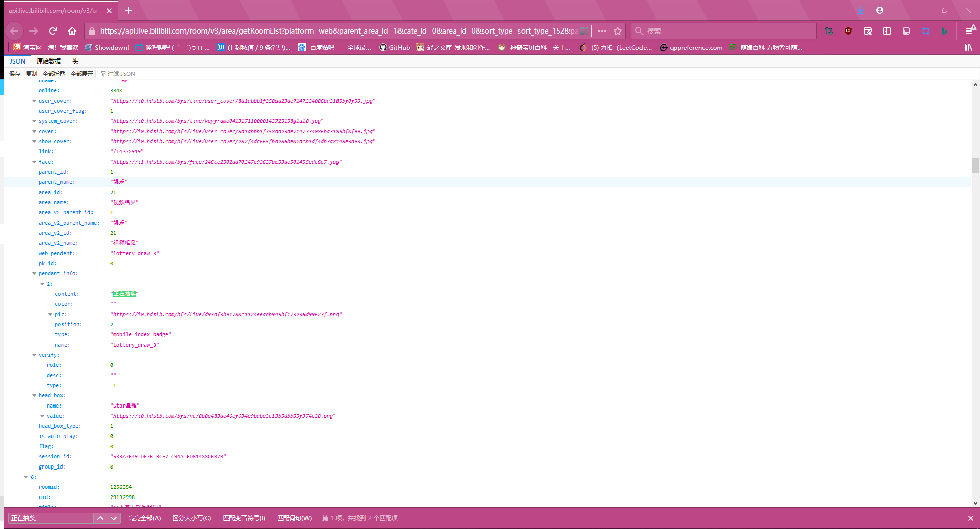Switch to the JSON tab
Image resolution: width=980 pixels, height=529 pixels.
(17, 61)
